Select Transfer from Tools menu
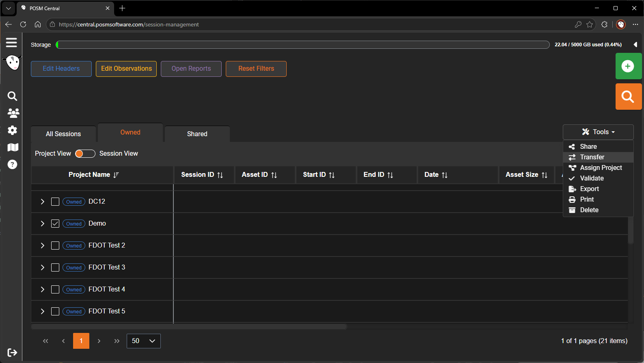Viewport: 644px width, 363px height. (x=598, y=157)
